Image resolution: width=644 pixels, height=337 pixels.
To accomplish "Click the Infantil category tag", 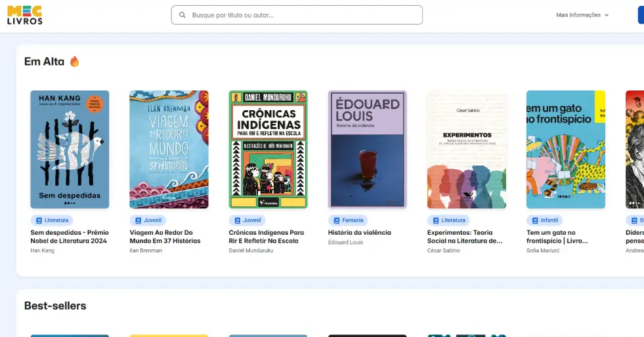I will point(545,220).
